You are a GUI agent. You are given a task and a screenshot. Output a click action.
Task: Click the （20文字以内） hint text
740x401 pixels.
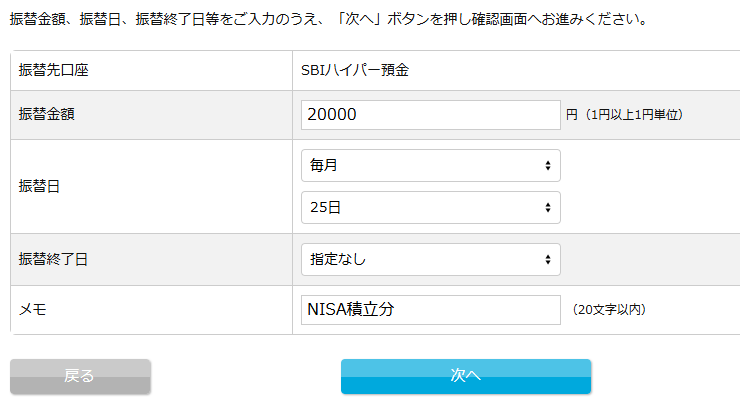click(x=609, y=310)
